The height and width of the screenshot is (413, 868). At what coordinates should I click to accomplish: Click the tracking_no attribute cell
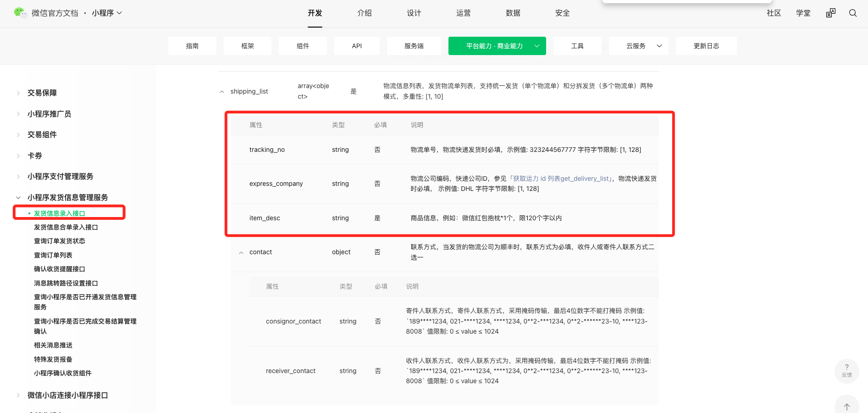(x=267, y=150)
